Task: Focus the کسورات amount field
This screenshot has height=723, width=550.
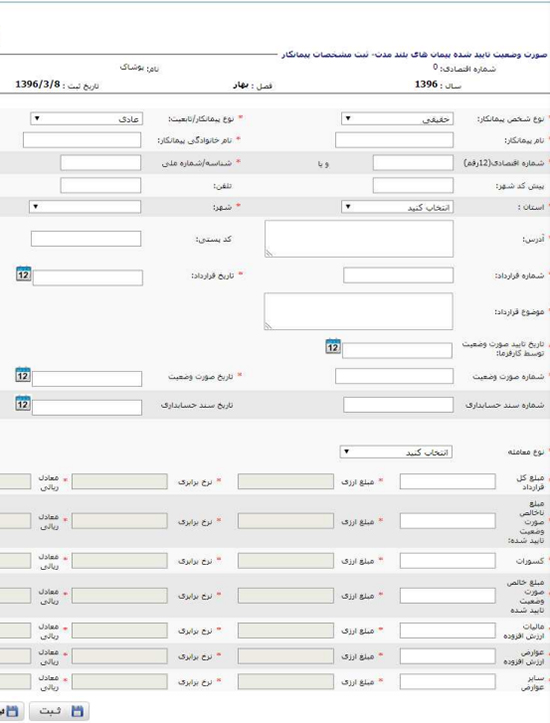Action: pos(448,561)
